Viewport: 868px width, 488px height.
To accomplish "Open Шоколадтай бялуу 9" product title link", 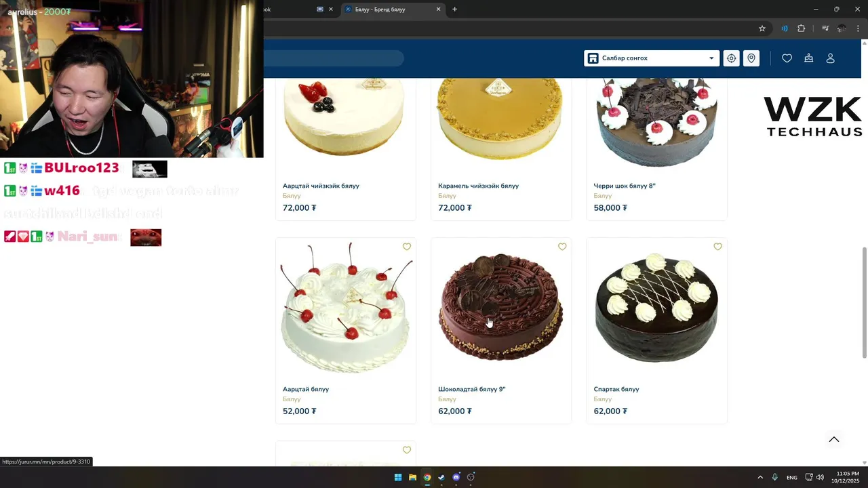I will click(472, 389).
